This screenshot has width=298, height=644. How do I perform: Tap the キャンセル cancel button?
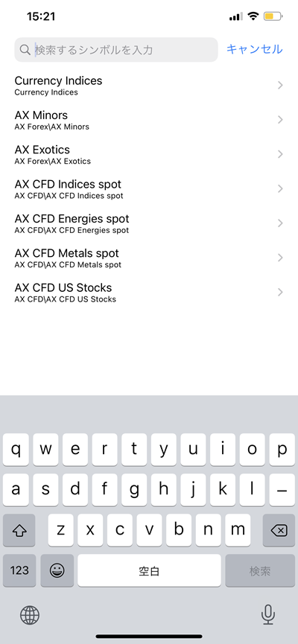tap(255, 49)
